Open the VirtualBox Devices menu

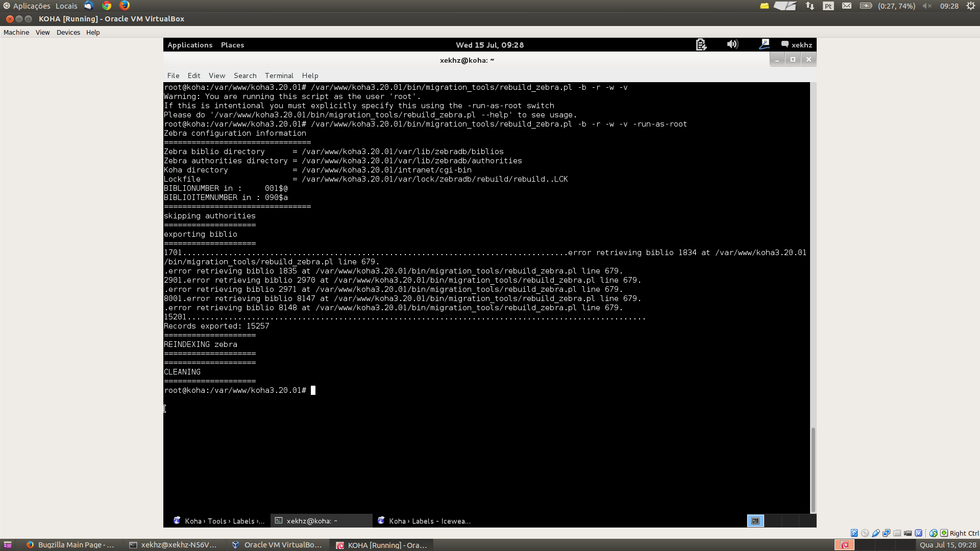pos(68,32)
